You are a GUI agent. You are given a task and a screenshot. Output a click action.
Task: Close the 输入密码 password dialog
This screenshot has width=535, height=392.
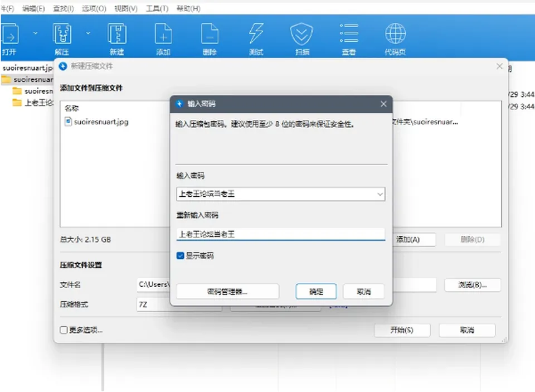tap(383, 104)
